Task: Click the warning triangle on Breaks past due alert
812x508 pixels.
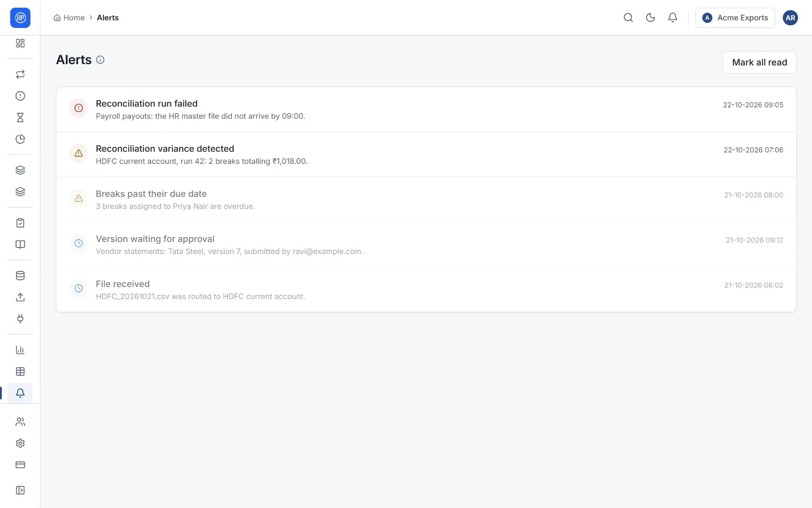Action: click(78, 198)
